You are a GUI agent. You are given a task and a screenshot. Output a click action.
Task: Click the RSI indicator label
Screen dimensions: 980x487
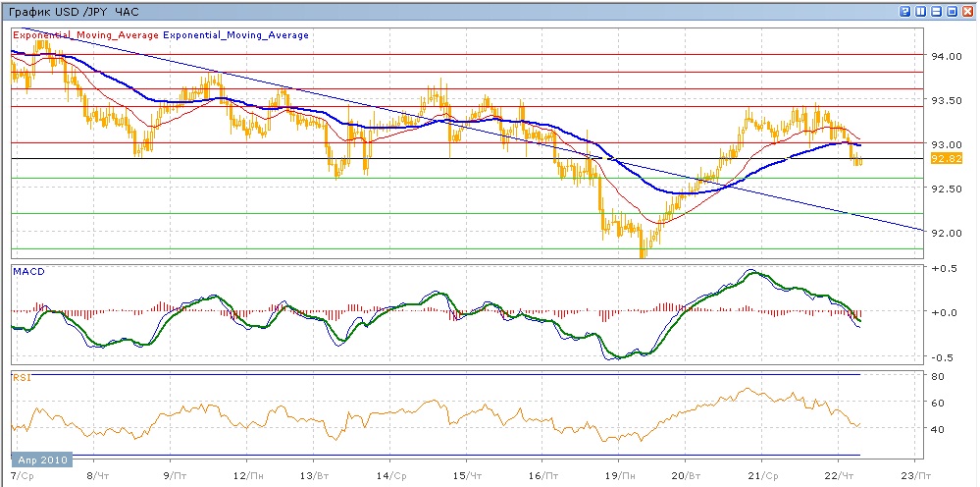20,376
